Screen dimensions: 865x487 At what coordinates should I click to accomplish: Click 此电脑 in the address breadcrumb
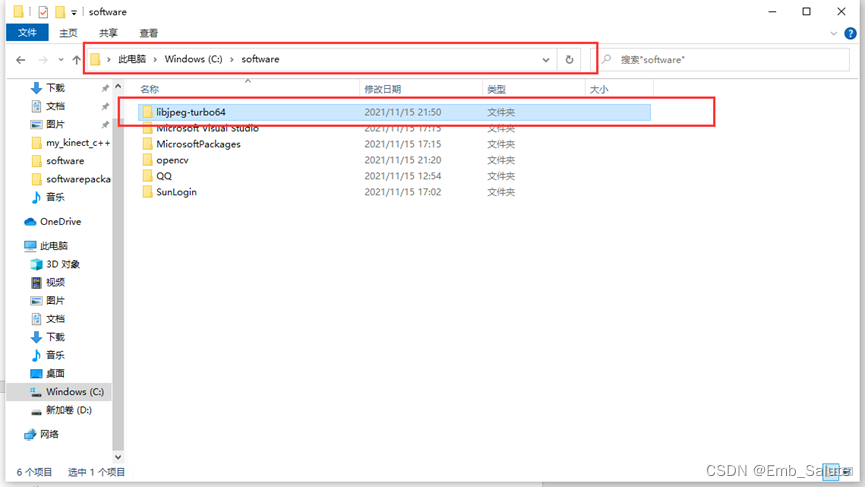point(132,59)
